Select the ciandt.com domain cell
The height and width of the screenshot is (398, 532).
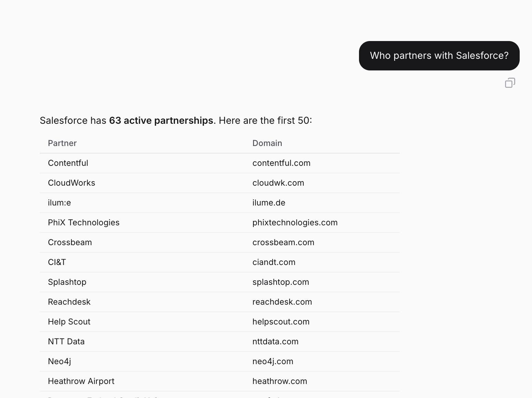click(274, 262)
